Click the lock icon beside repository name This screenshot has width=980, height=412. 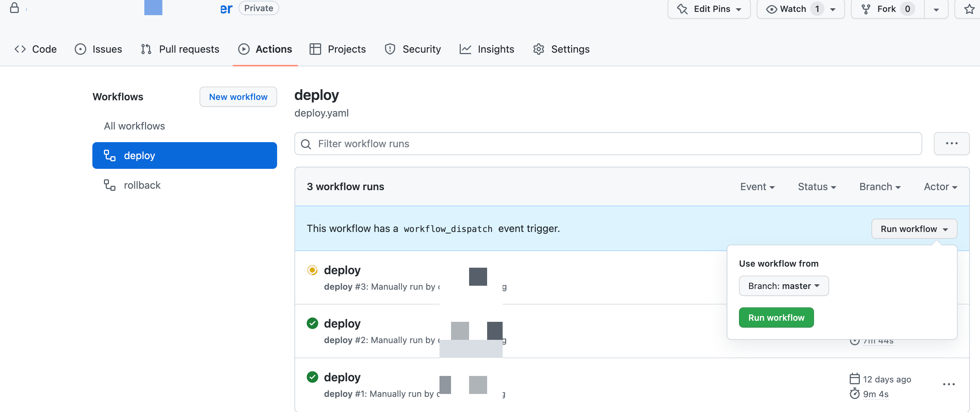click(14, 8)
